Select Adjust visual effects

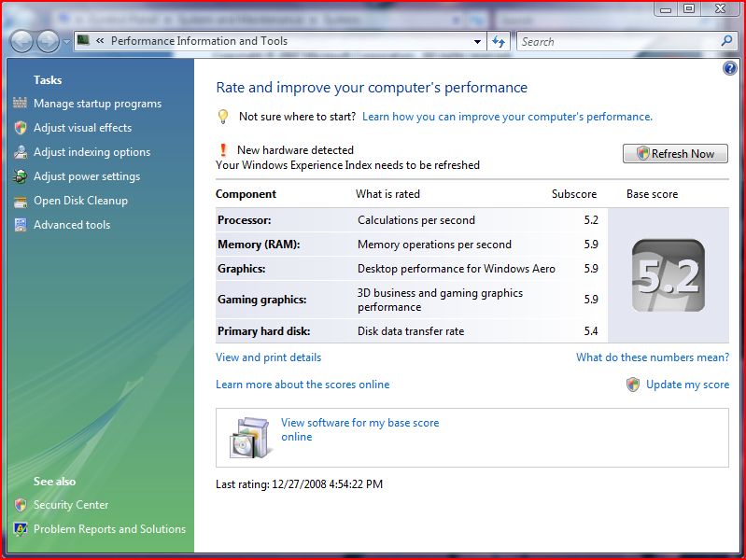pyautogui.click(x=82, y=128)
